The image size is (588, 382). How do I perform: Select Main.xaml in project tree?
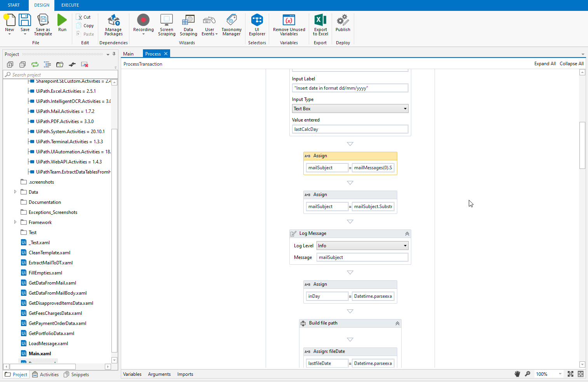[40, 353]
